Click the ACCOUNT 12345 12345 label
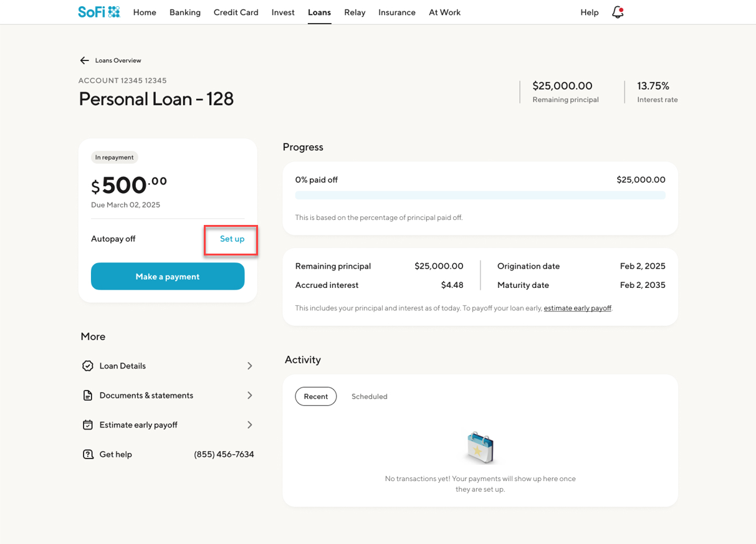This screenshot has height=544, width=756. [x=122, y=80]
